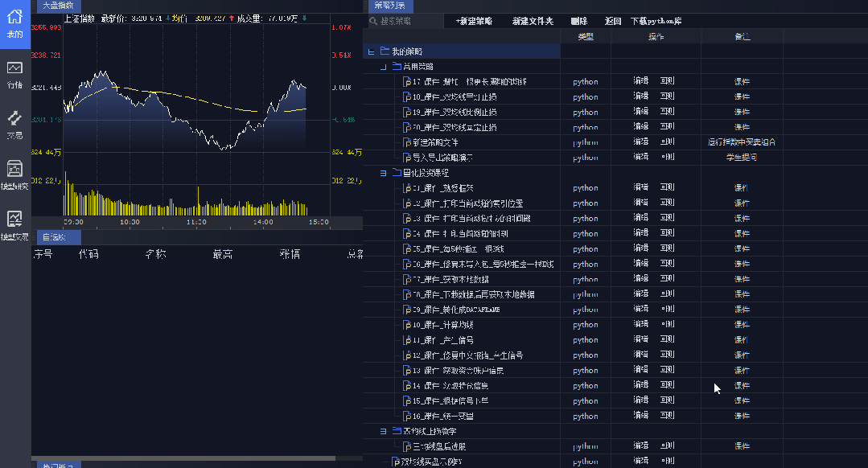The image size is (868, 468).
Task: Click 回测 for the 17_课件 row
Action: 667,80
